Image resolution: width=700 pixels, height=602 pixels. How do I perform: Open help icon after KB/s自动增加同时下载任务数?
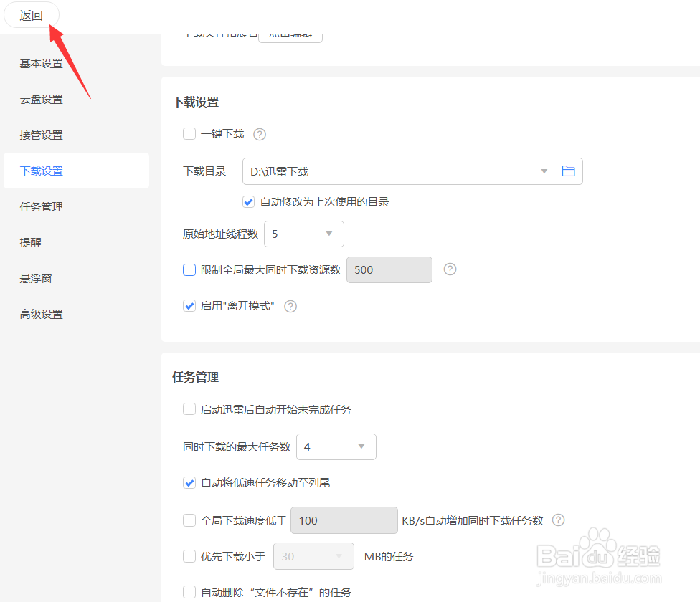coord(558,520)
